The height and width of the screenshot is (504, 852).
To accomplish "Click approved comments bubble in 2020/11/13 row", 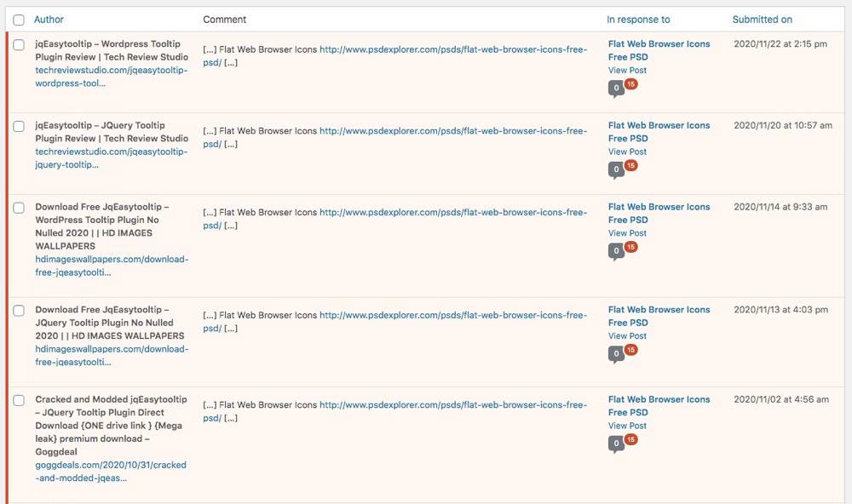I will pyautogui.click(x=616, y=354).
